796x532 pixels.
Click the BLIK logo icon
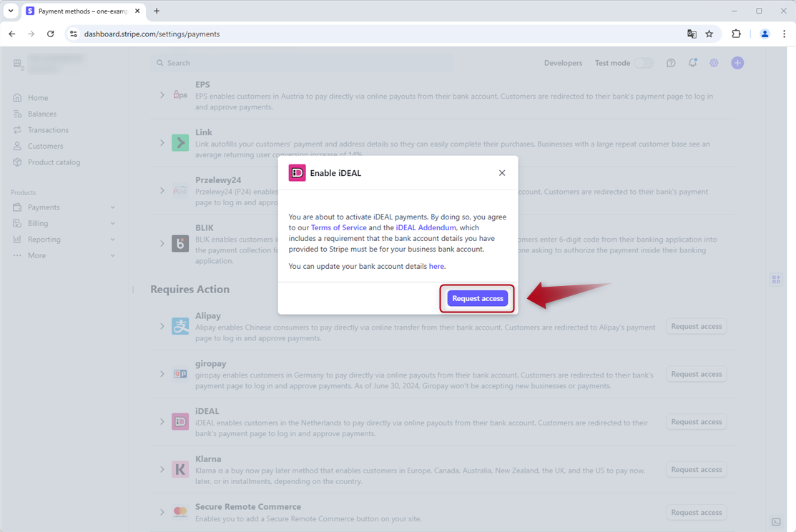pos(180,244)
